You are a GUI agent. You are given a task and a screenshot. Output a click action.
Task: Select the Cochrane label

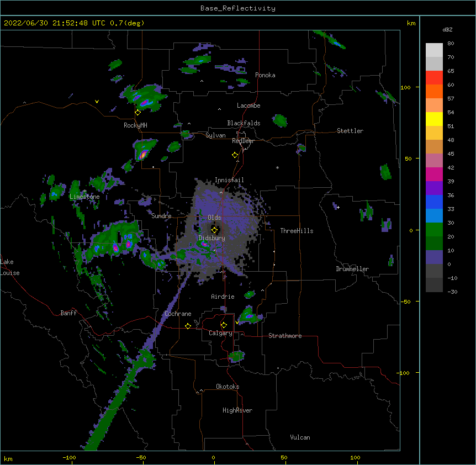click(x=178, y=314)
